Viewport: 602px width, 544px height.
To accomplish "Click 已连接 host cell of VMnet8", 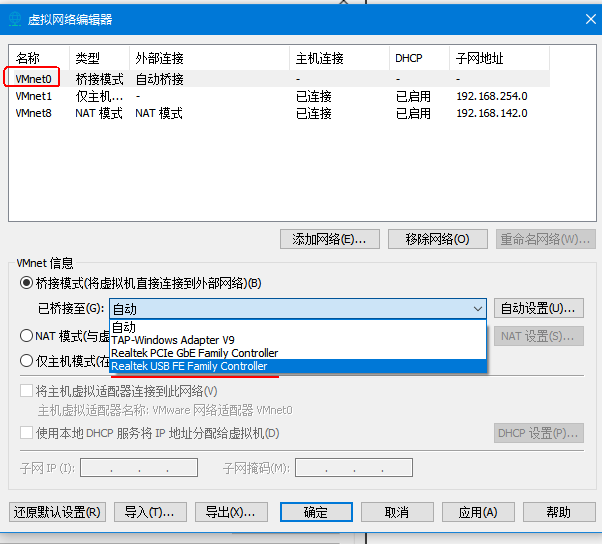I will point(314,113).
